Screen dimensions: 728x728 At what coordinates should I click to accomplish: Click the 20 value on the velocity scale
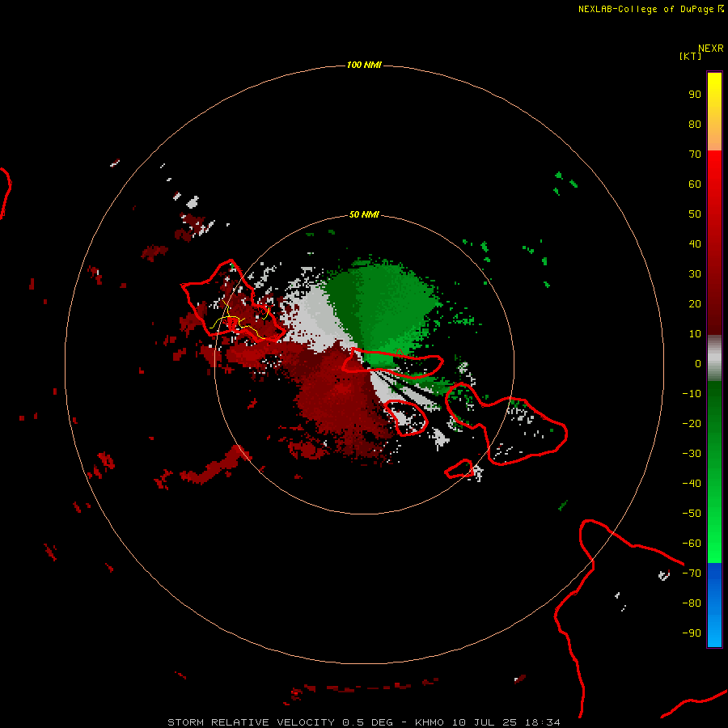click(695, 304)
